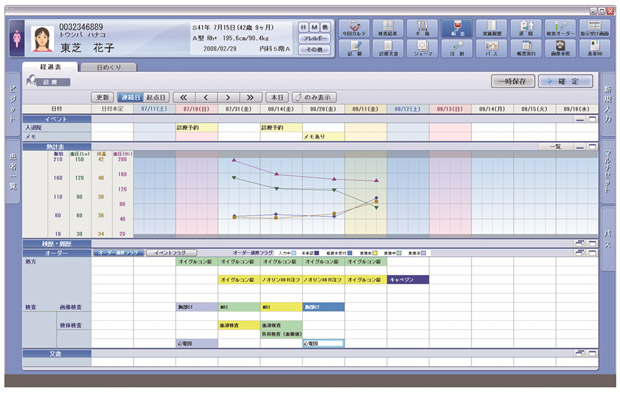The width and height of the screenshot is (620, 393).
Task: Maximize the イベント section panel
Action: pyautogui.click(x=592, y=119)
